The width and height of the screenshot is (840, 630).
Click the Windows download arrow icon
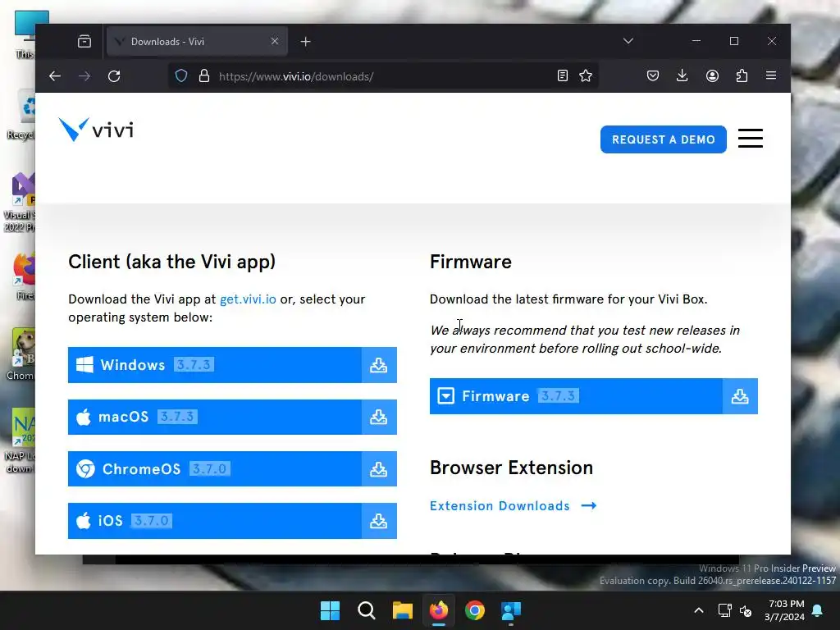379,365
